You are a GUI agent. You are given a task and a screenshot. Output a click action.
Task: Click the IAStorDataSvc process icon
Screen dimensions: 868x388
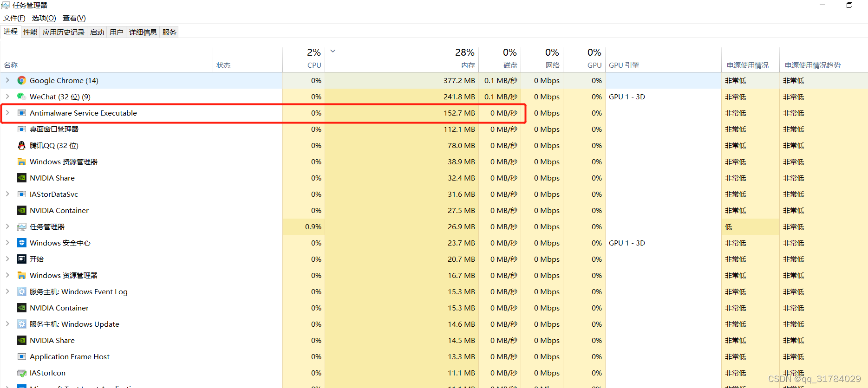(x=22, y=194)
